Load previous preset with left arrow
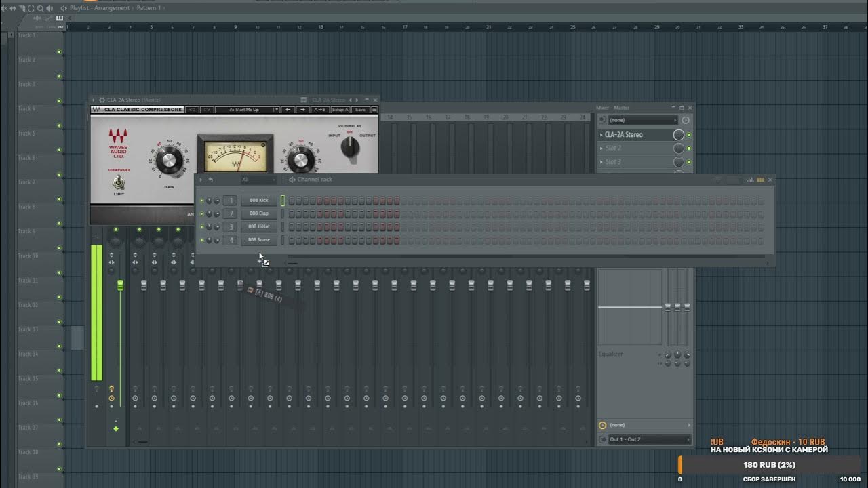This screenshot has height=488, width=868. click(x=288, y=109)
